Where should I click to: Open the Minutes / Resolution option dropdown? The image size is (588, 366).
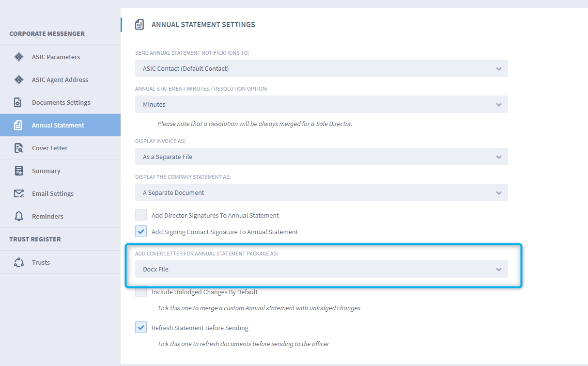322,104
